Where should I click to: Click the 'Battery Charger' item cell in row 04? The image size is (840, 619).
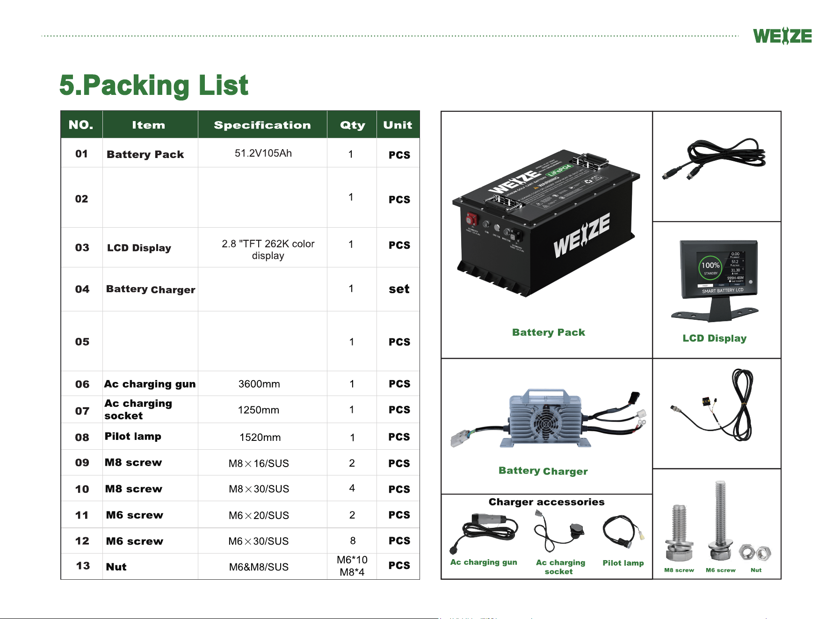coord(151,289)
